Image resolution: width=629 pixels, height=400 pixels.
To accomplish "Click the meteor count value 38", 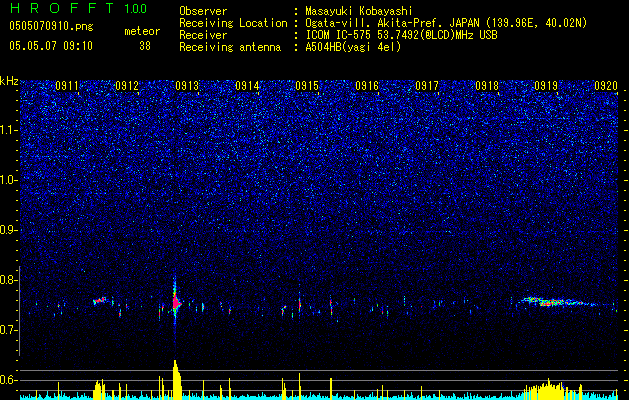I will click(x=145, y=46).
